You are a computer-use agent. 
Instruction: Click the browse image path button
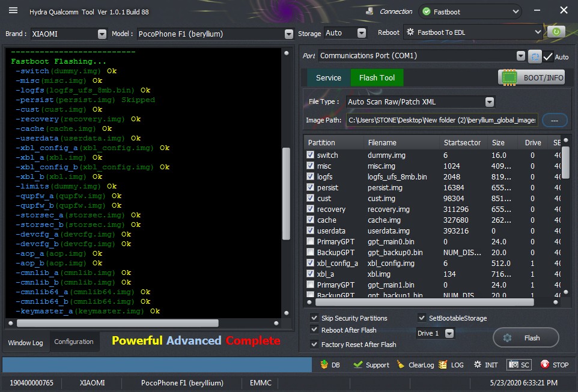point(555,120)
